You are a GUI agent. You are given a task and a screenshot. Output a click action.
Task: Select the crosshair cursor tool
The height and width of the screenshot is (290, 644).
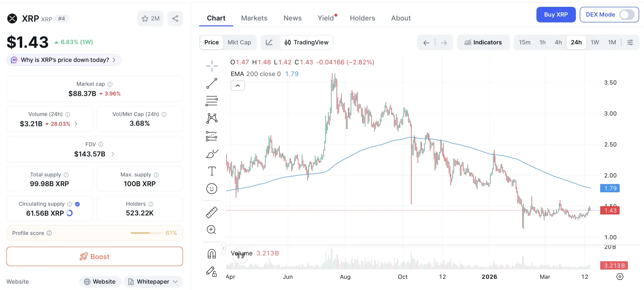click(x=212, y=66)
